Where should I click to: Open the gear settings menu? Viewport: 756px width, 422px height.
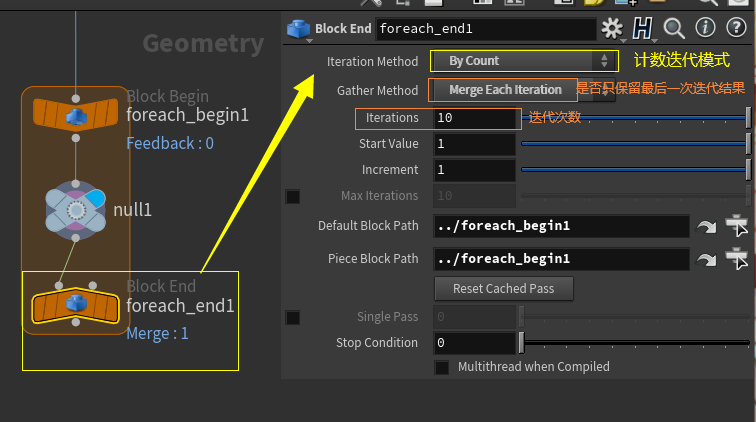(611, 28)
